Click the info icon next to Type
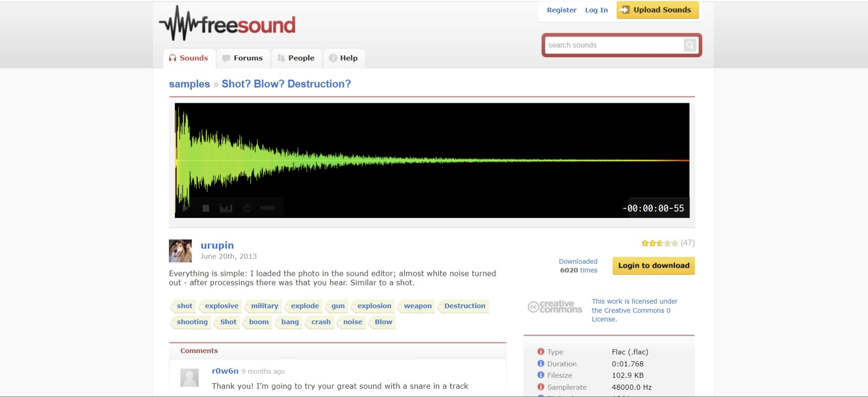 (541, 351)
